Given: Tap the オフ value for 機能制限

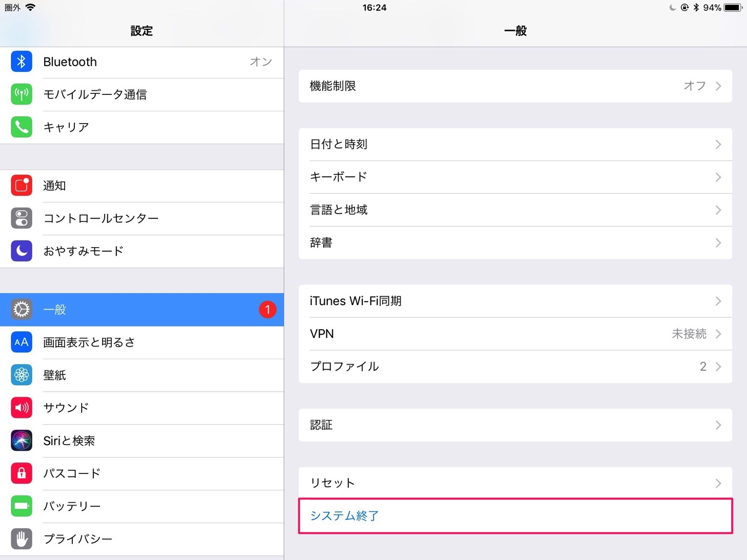Looking at the screenshot, I should [695, 86].
